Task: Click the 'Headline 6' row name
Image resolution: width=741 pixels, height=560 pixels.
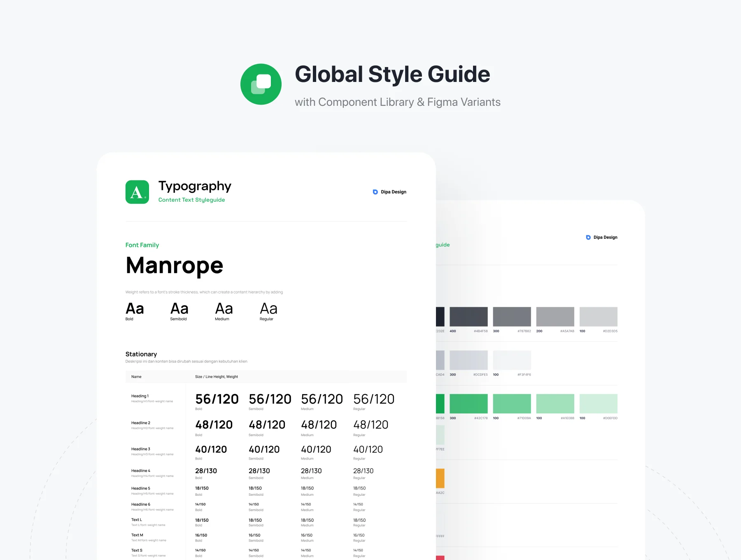Action: [x=141, y=504]
